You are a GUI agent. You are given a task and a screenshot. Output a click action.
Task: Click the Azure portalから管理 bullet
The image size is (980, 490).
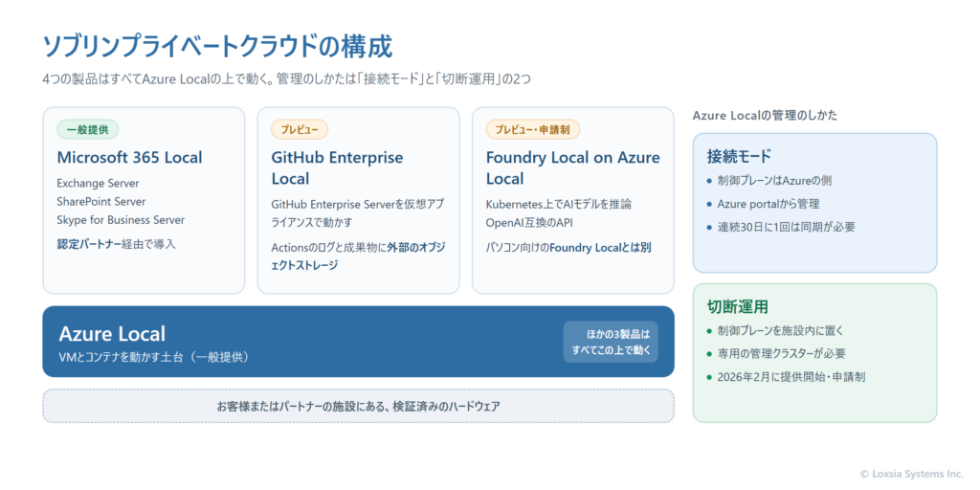click(768, 204)
